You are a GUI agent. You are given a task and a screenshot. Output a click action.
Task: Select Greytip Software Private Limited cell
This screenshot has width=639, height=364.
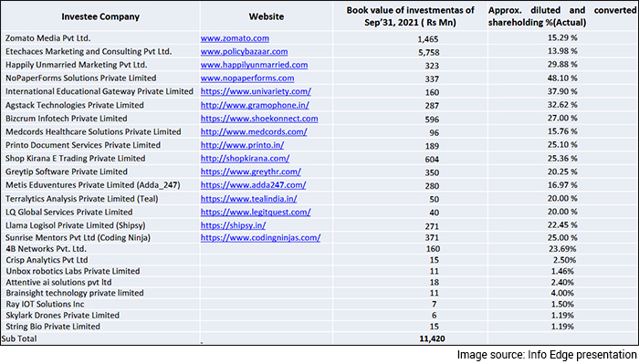click(67, 172)
